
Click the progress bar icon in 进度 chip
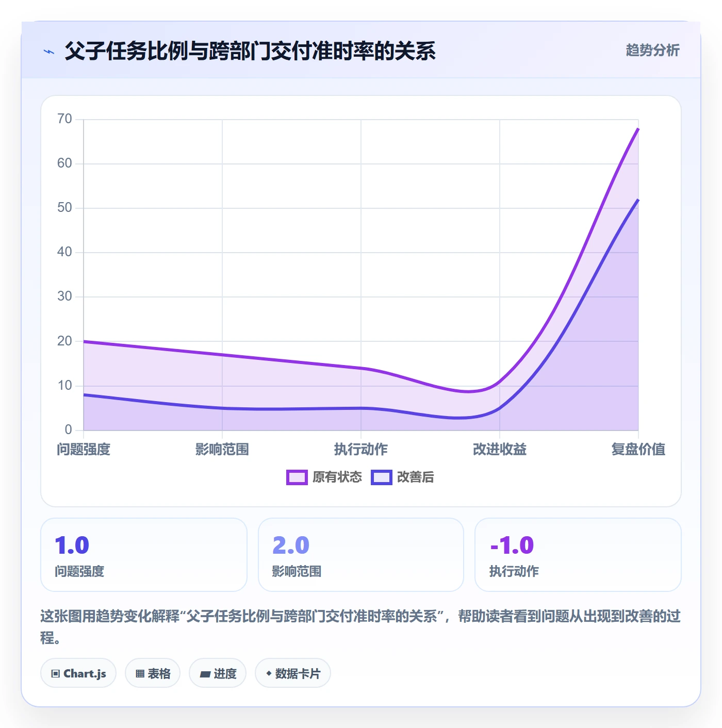[205, 674]
